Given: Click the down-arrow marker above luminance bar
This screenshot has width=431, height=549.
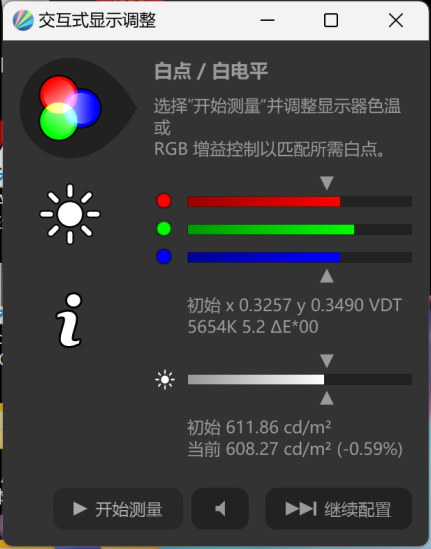Looking at the screenshot, I should pyautogui.click(x=327, y=361).
